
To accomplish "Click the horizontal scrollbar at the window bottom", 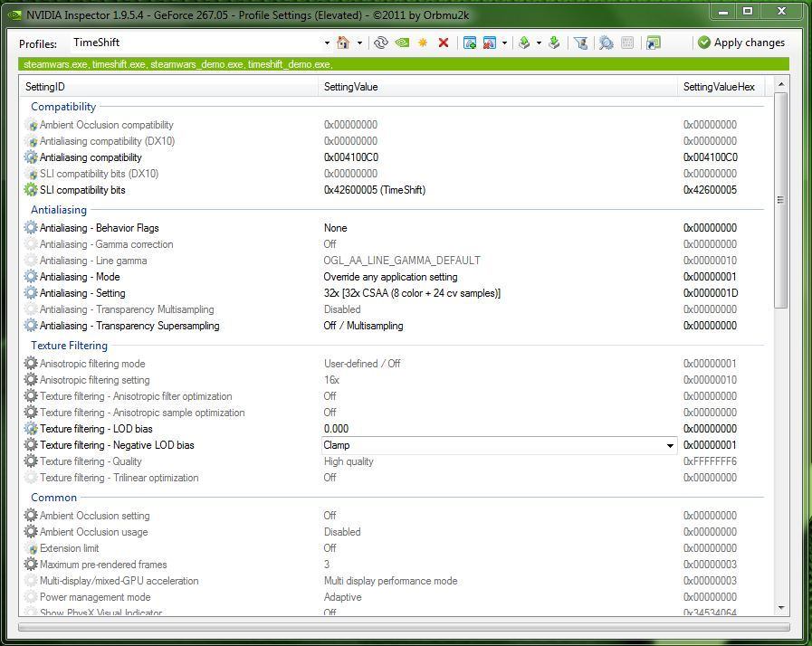I will click(x=404, y=627).
